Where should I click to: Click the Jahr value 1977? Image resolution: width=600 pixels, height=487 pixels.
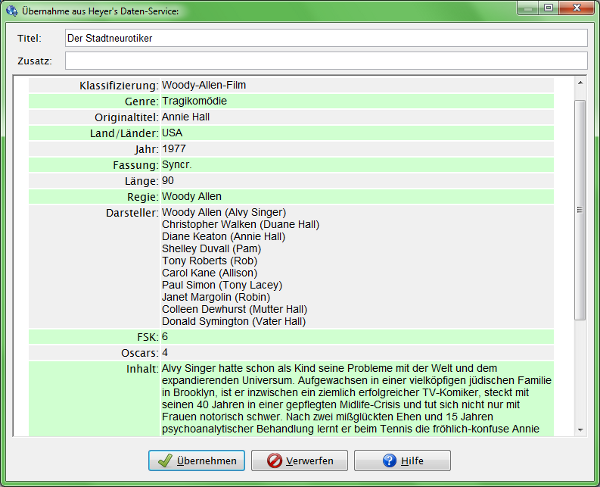(x=174, y=149)
